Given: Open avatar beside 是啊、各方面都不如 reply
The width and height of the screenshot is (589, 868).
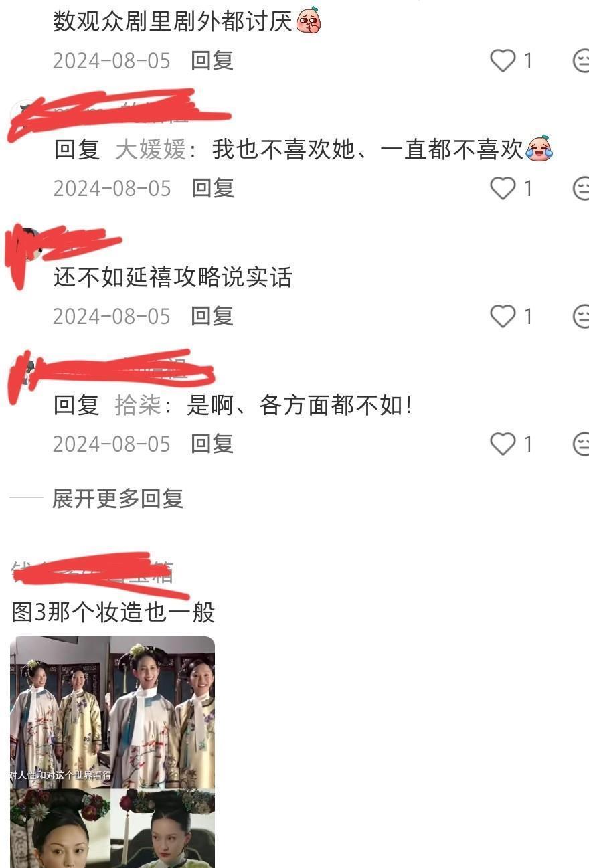Looking at the screenshot, I should pyautogui.click(x=28, y=372).
